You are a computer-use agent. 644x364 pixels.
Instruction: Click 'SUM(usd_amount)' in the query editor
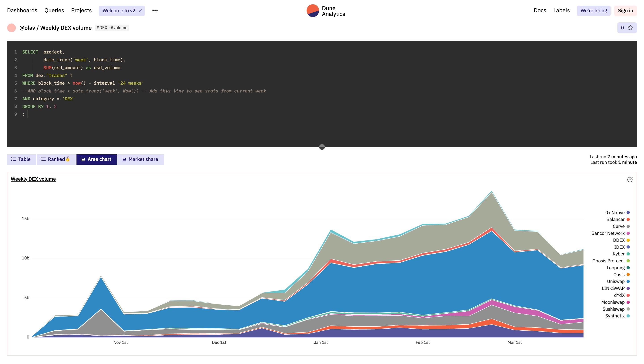tap(63, 68)
